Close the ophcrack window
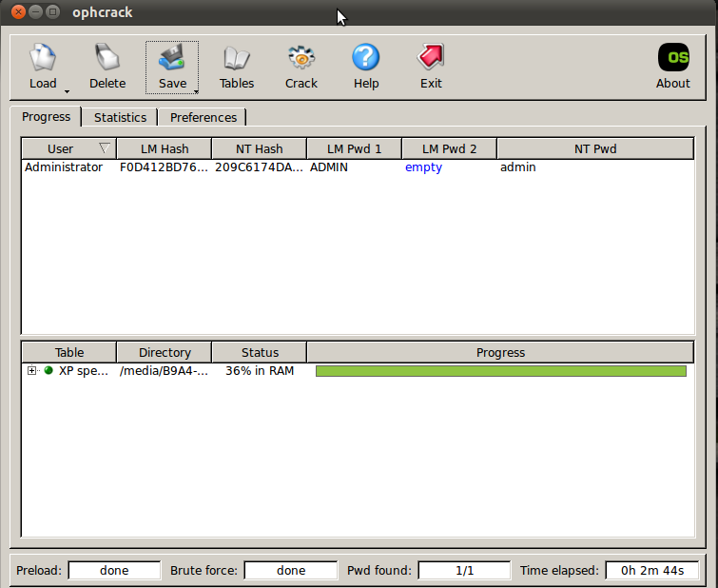The width and height of the screenshot is (718, 588). 18,11
